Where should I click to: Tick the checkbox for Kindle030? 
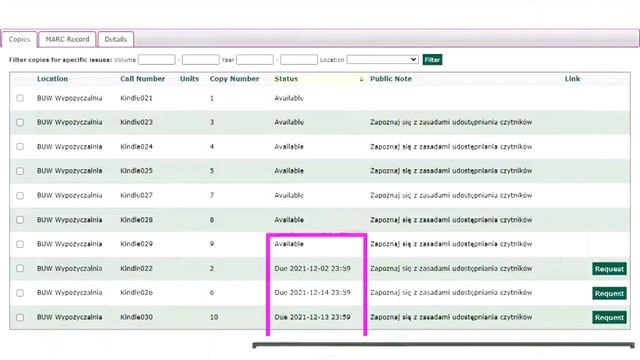point(20,317)
